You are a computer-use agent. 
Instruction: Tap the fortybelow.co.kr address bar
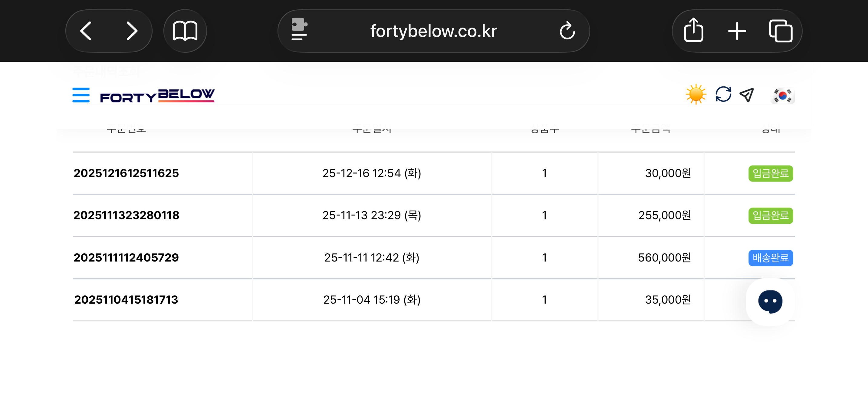[433, 31]
